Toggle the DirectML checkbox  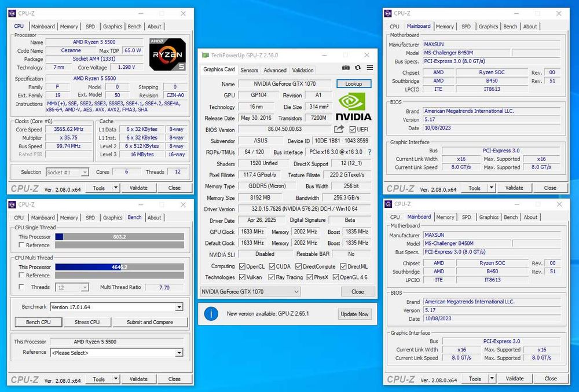(343, 266)
